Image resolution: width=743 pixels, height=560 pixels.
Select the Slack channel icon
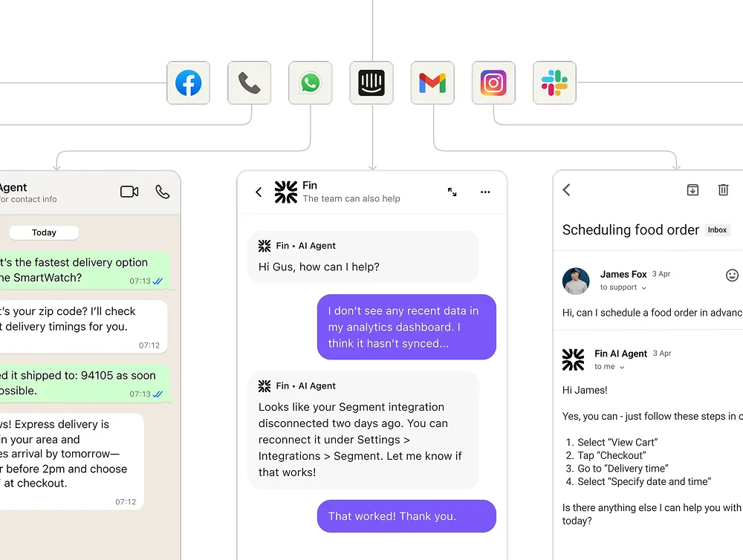(554, 83)
